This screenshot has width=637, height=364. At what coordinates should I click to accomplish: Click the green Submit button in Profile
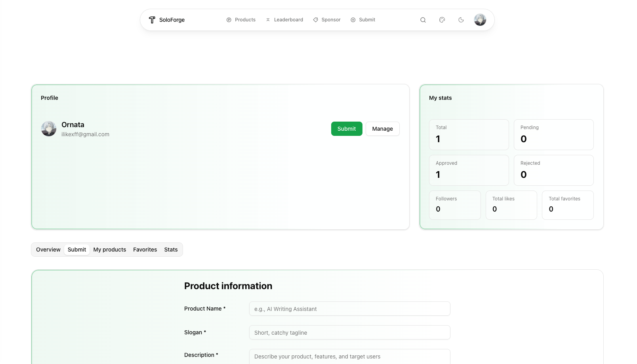tap(346, 128)
